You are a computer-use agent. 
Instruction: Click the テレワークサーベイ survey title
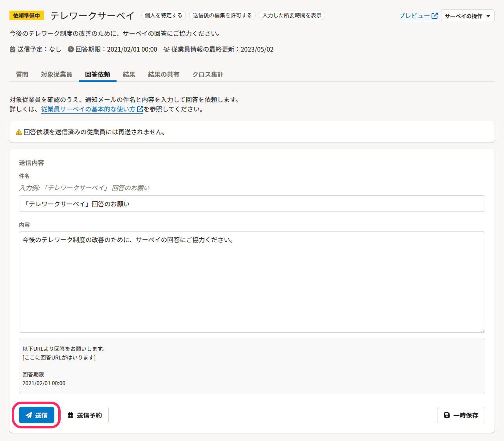click(93, 16)
